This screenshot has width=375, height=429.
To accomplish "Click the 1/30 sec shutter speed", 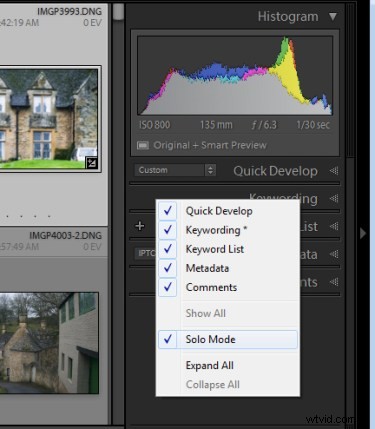I will tap(313, 125).
